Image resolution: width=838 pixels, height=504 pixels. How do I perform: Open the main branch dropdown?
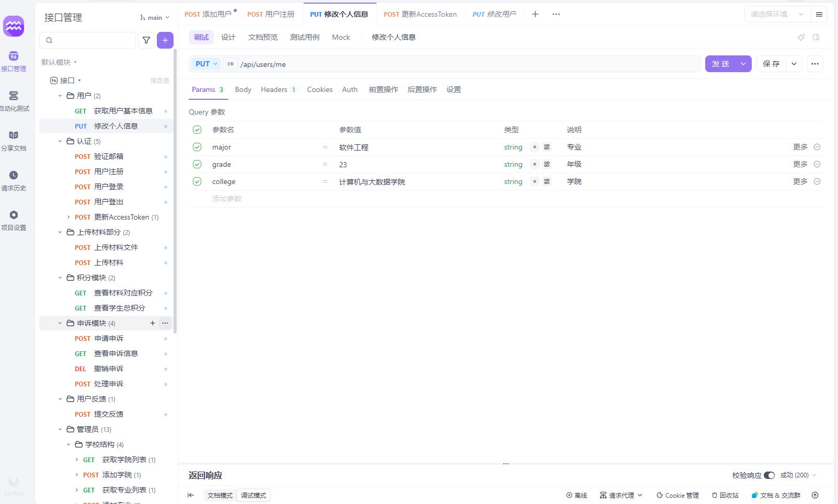[155, 17]
